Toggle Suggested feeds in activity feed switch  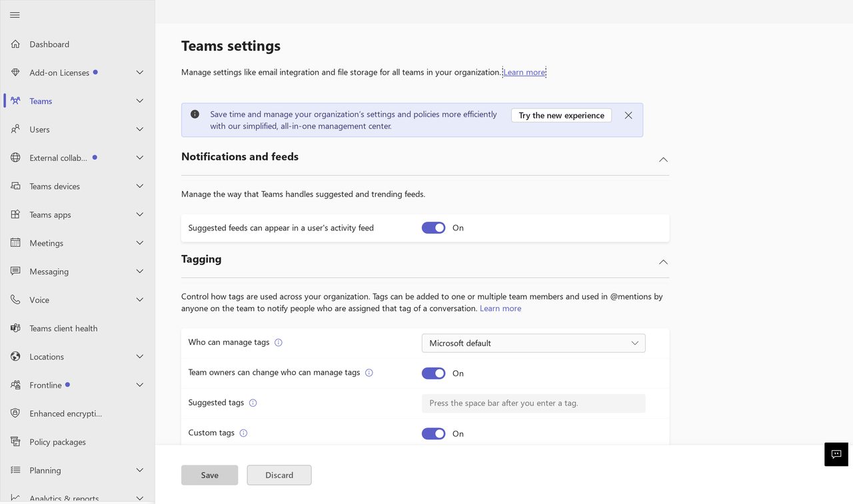433,228
